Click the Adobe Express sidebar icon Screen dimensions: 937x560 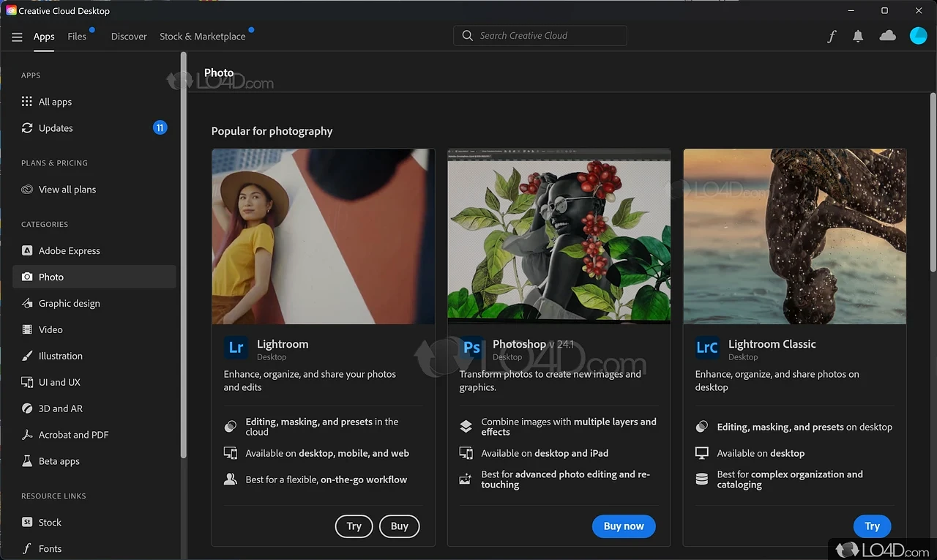click(x=27, y=251)
